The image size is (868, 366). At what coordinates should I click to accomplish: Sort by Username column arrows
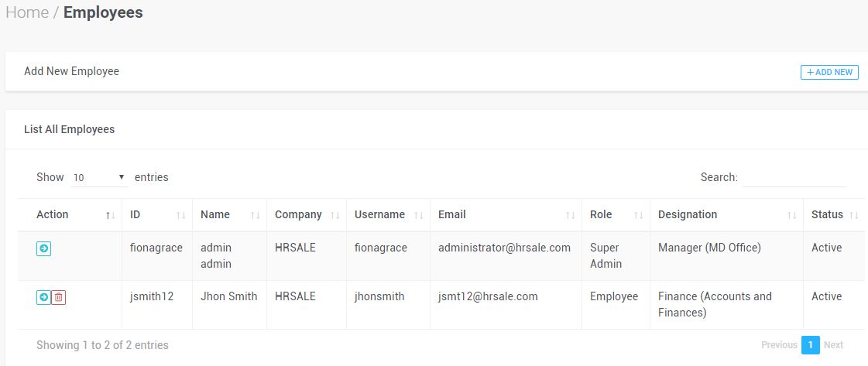click(418, 215)
